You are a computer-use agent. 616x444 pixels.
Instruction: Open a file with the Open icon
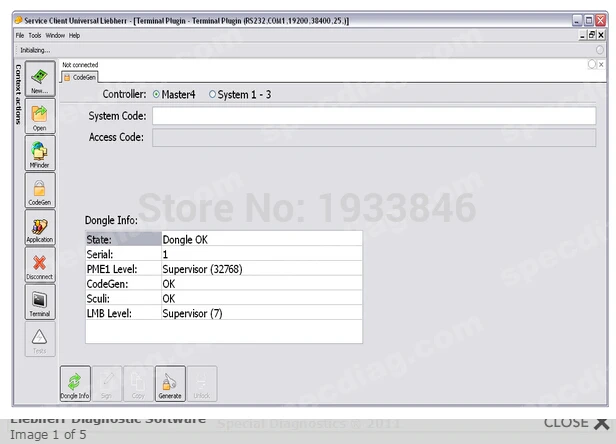click(40, 116)
